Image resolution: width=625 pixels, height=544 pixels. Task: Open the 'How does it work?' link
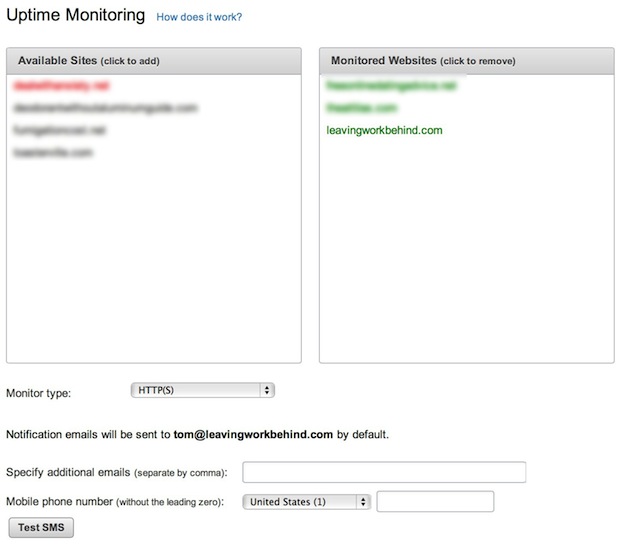pos(199,17)
